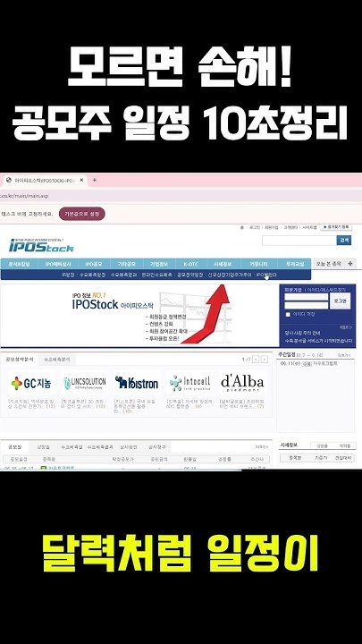The width and height of the screenshot is (362, 644).
Task: Expand the 오늘 본 종목 plus icon
Action: pos(349,264)
